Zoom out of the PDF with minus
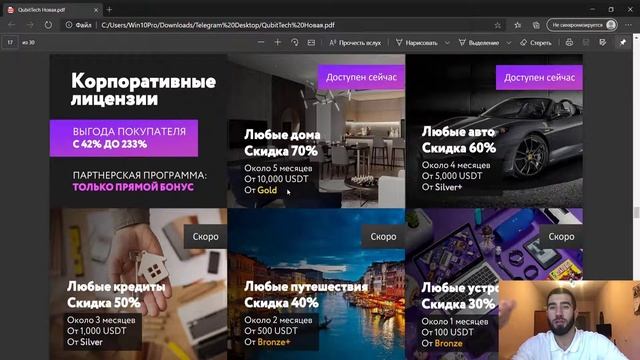This screenshot has width=640, height=360. [261, 42]
